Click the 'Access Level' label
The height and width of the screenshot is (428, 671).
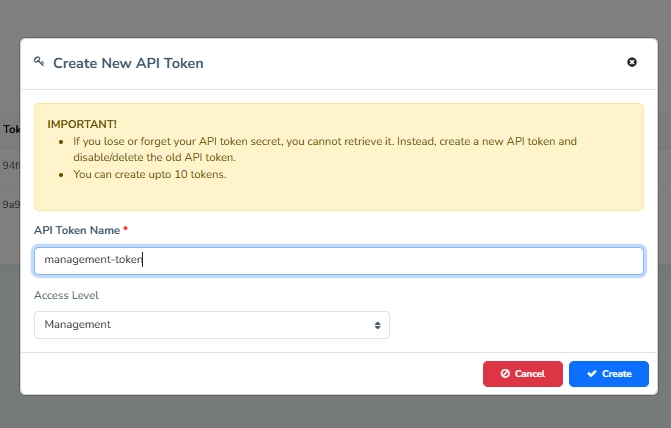click(66, 295)
